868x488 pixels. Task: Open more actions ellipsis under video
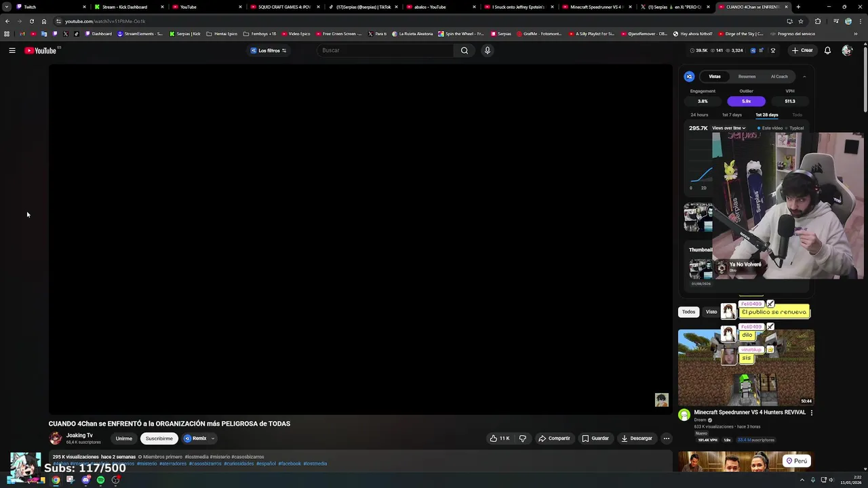click(666, 439)
